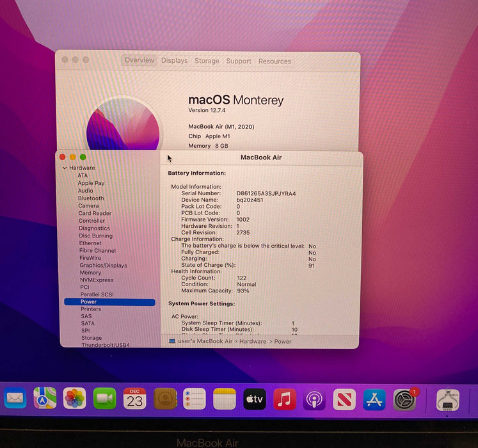This screenshot has width=478, height=448.
Task: Select Printers in the sidebar
Action: pos(91,309)
